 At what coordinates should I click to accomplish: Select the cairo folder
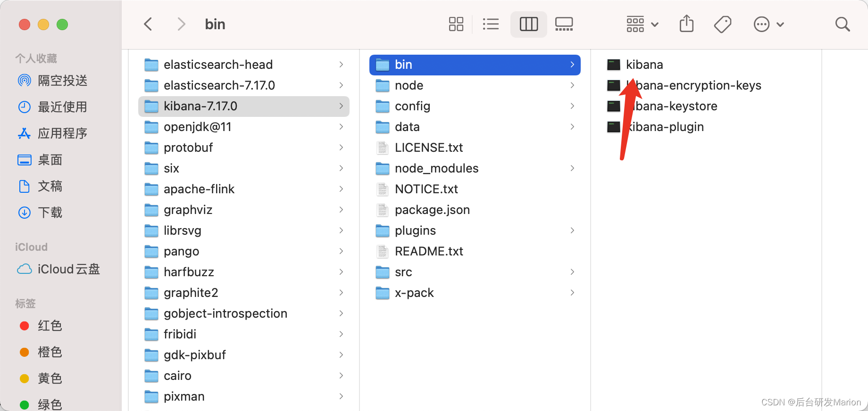(x=244, y=376)
